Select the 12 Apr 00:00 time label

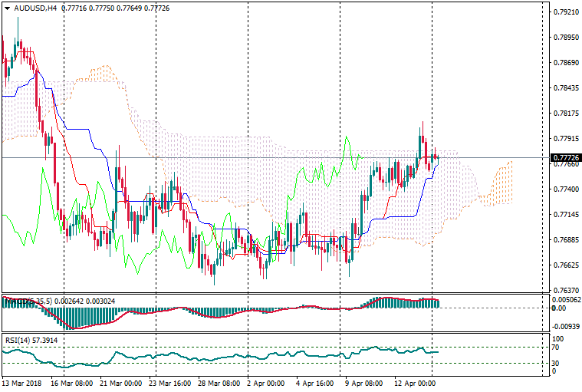tap(415, 382)
